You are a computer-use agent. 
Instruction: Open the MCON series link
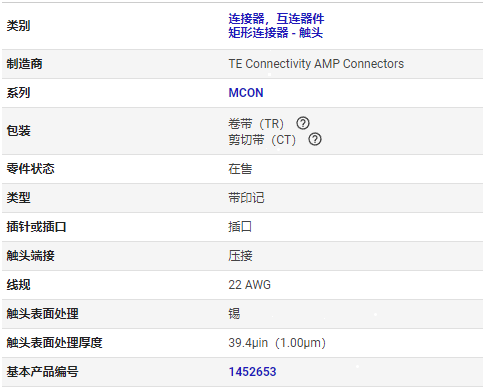(x=246, y=93)
